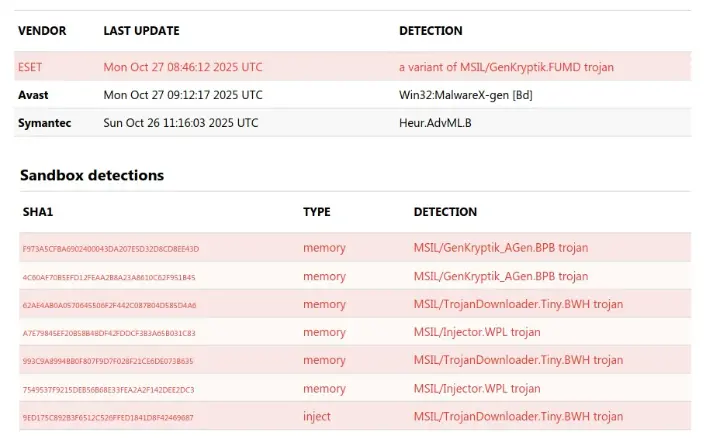Screen dimensions: 720x446
Task: Click the SHA1 hash starting with A7E79845
Action: pos(108,332)
